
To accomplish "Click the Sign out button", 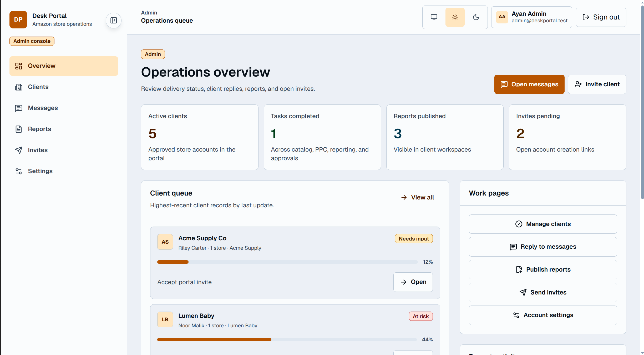I will 601,17.
